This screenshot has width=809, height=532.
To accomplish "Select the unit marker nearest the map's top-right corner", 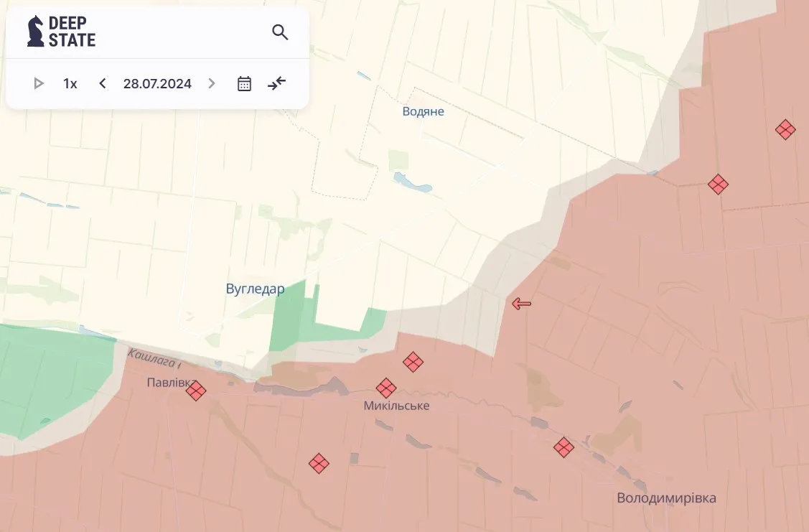I will pyautogui.click(x=785, y=130).
